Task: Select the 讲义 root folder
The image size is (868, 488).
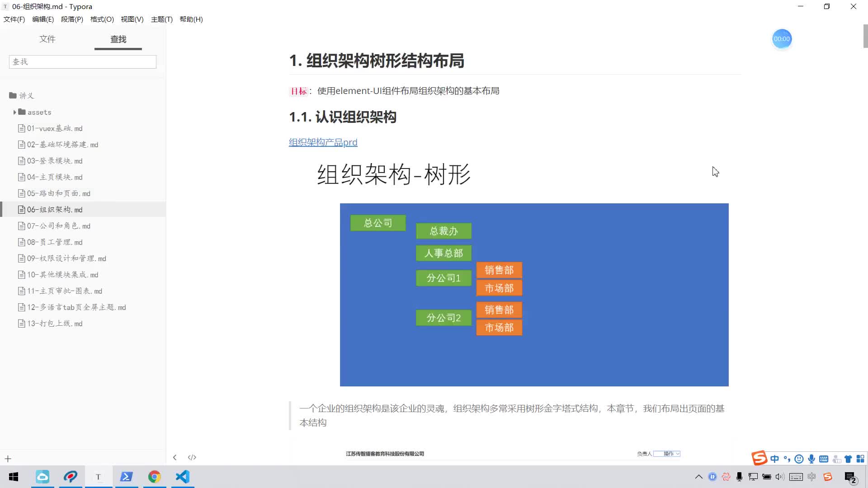Action: (x=22, y=95)
